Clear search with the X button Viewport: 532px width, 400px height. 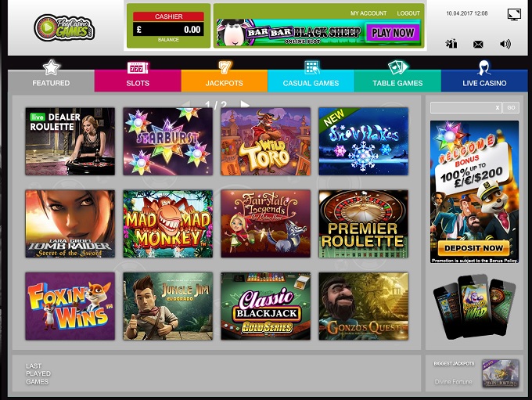pos(498,108)
